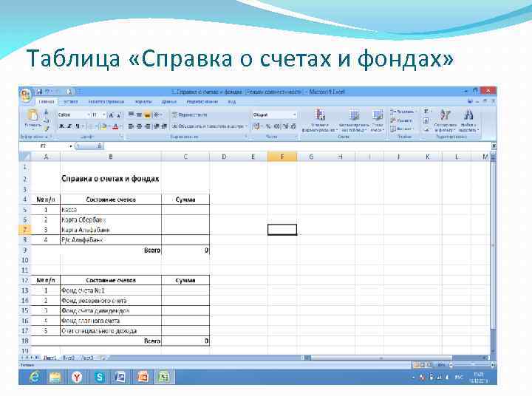Click the large Paste clipboard icon
Viewport: 532px width, 399px height.
[33, 116]
